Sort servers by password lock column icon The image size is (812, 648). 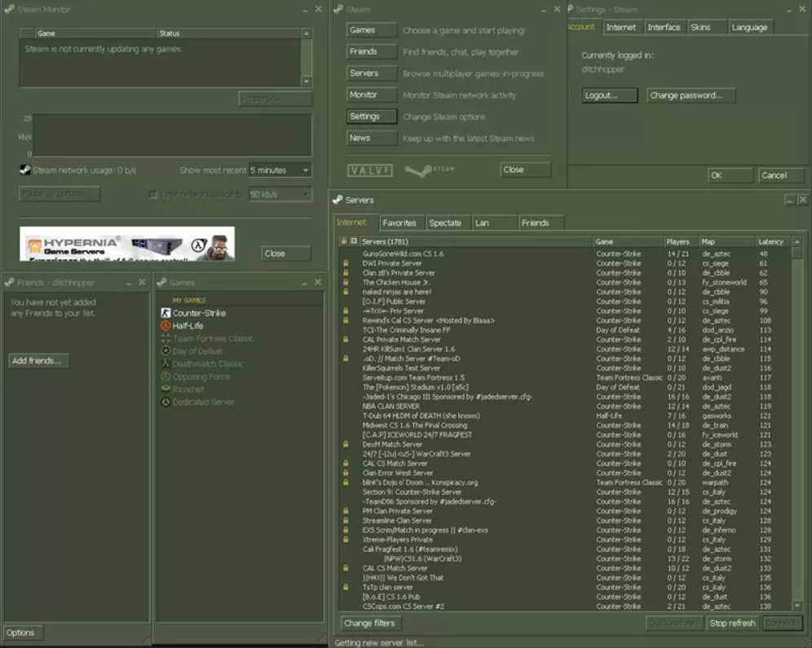tap(343, 241)
